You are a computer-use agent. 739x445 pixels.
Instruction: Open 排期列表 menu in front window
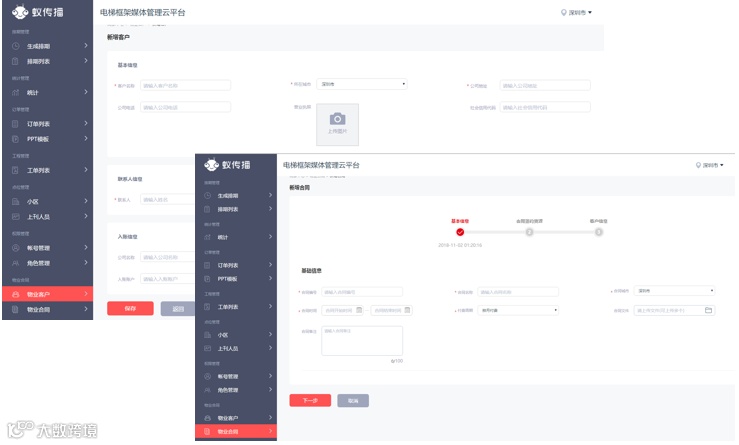coord(236,209)
